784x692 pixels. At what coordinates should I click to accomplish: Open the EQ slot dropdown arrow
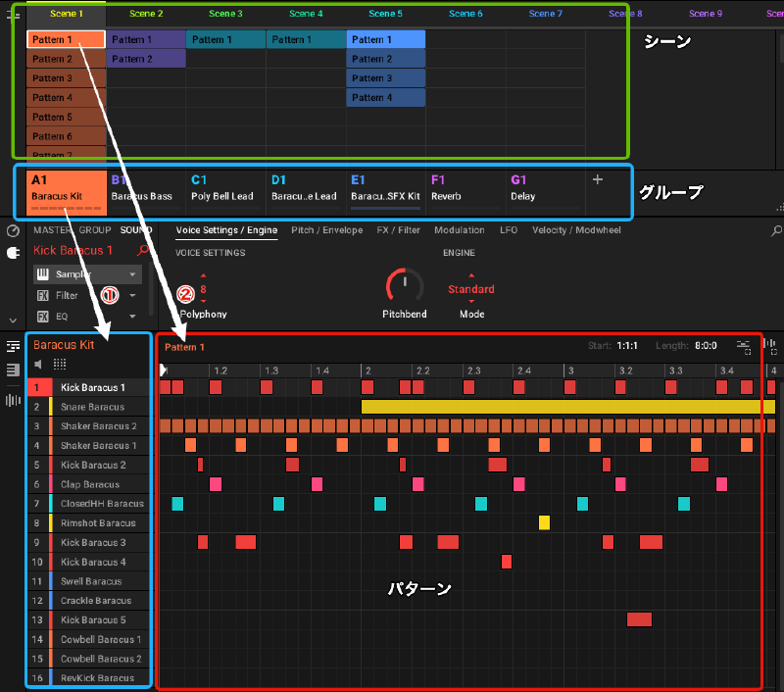132,317
